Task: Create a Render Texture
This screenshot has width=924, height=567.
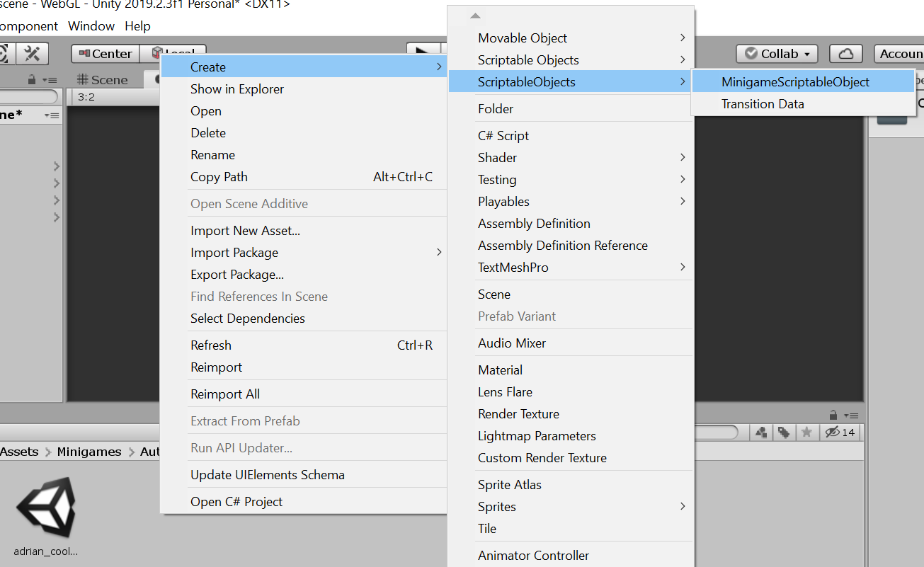Action: 571,414
